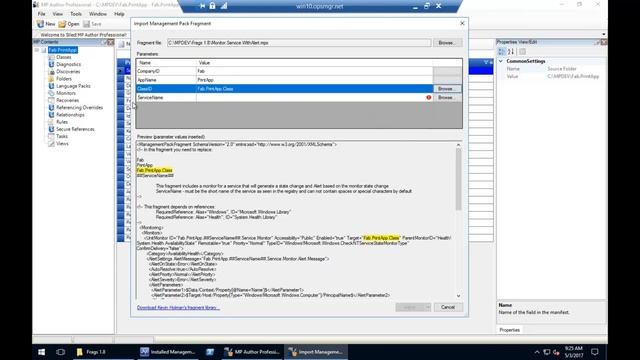Click the Property Pages icon in Properties
640x360 pixels.
[x=522, y=51]
